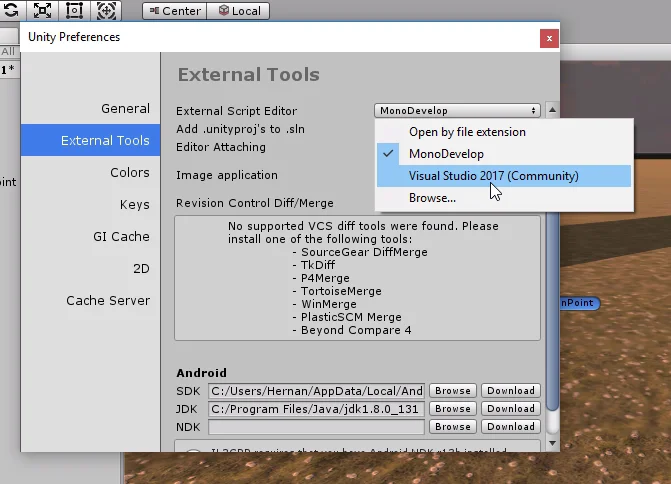
Task: Click the 'TortoiseMerge' list entry
Action: tap(341, 291)
